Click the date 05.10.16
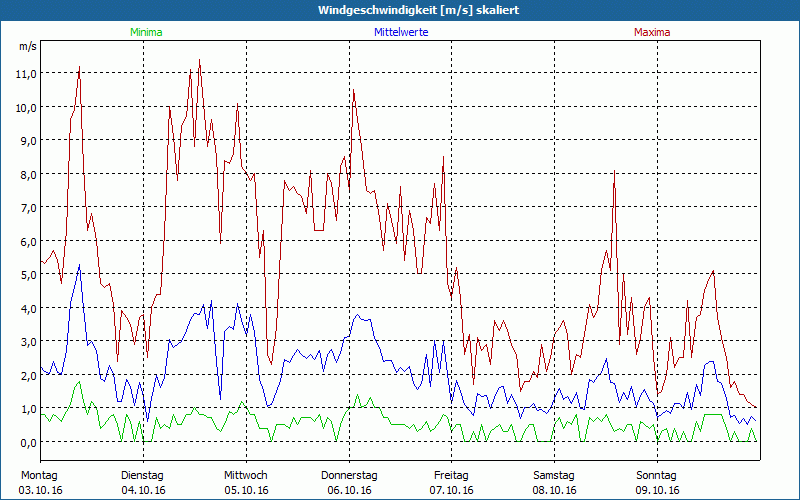Image resolution: width=800 pixels, height=500 pixels. (x=246, y=490)
